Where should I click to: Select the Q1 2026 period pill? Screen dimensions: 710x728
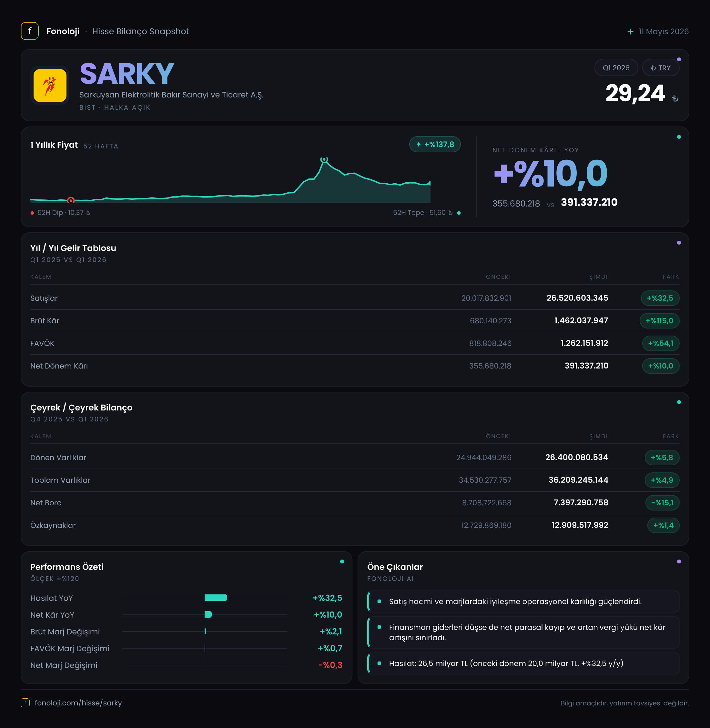616,67
